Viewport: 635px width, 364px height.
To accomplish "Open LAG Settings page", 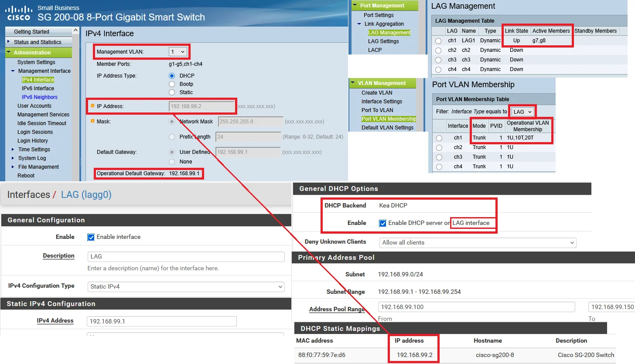I will pos(383,41).
